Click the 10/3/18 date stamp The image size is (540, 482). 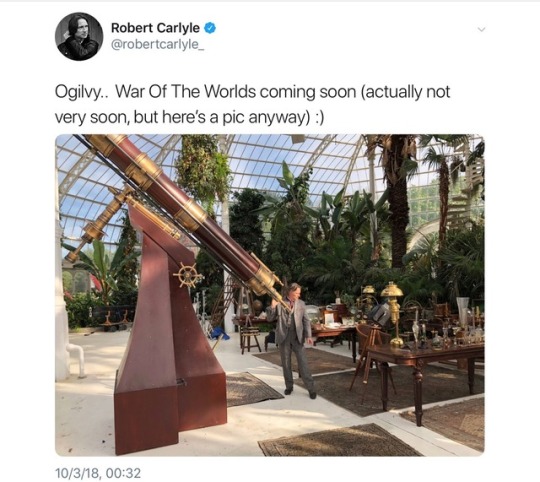point(78,473)
